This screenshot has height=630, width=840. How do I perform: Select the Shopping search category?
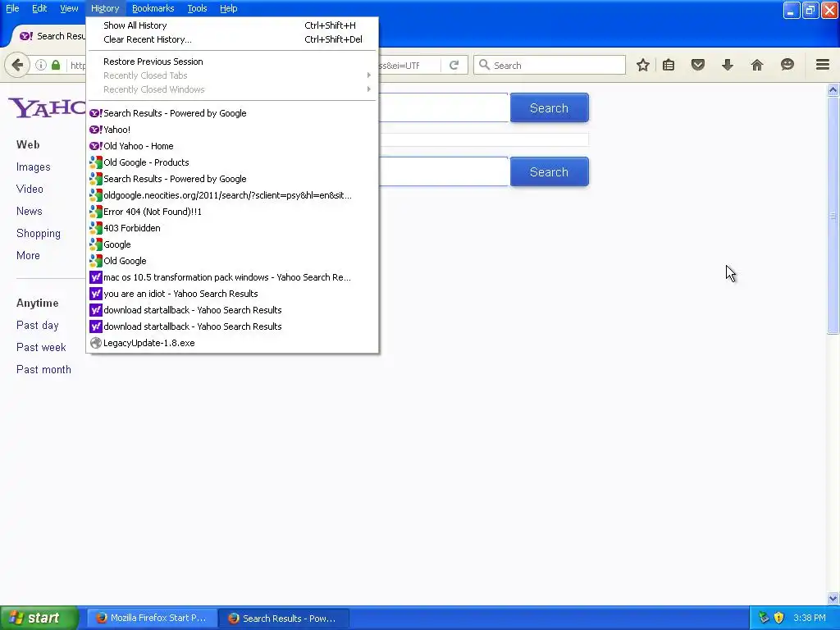click(x=38, y=234)
